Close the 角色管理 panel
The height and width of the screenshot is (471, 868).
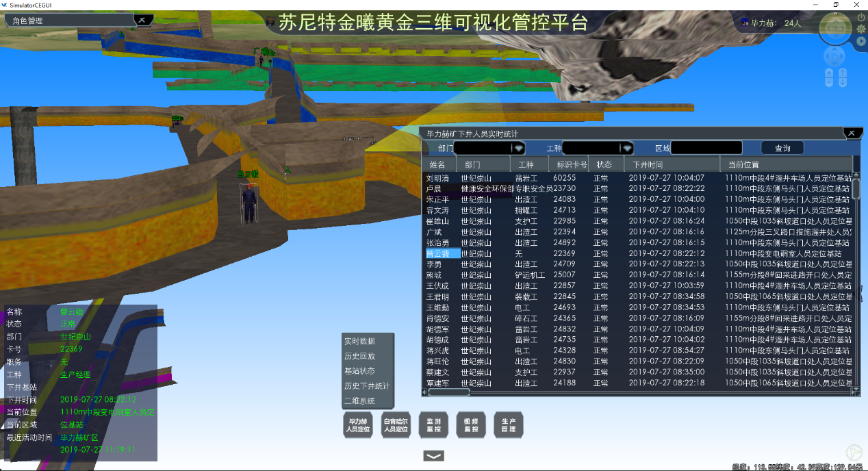point(142,21)
